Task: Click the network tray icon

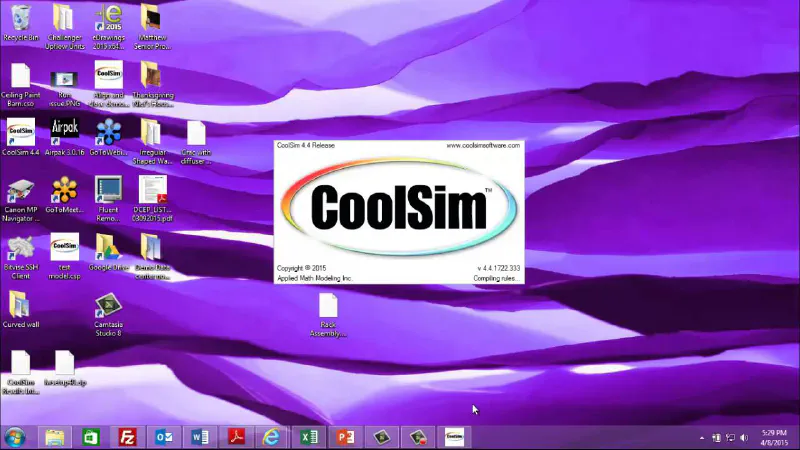Action: click(731, 438)
